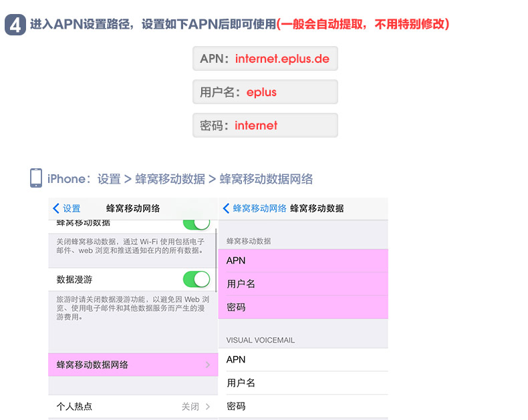Select APN under VISUAL VOICEMAIL

point(303,359)
